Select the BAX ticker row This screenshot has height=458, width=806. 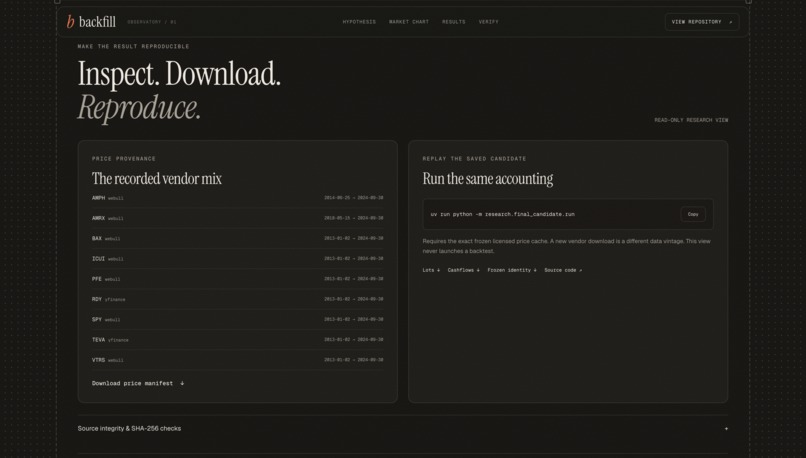pos(237,239)
